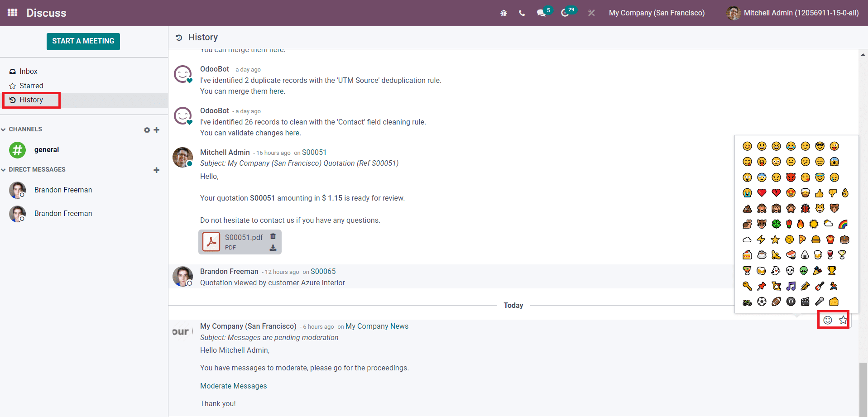
Task: Open Mitchell Admin user menu
Action: click(x=792, y=13)
